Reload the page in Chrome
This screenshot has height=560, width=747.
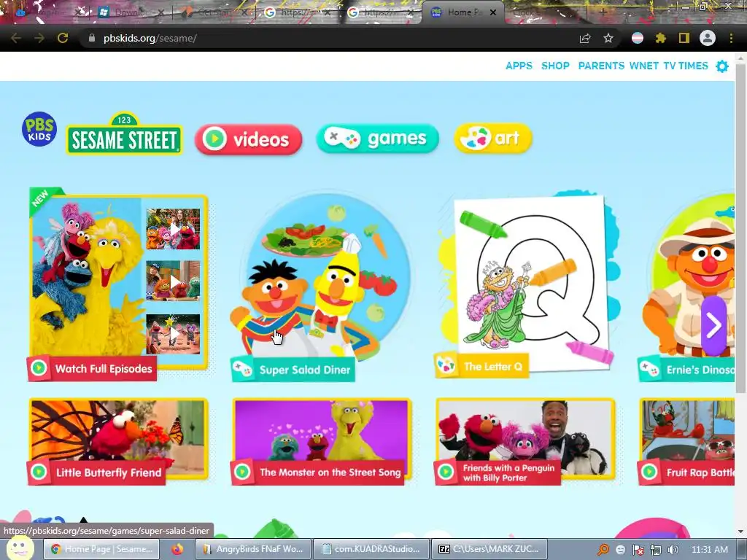point(63,38)
